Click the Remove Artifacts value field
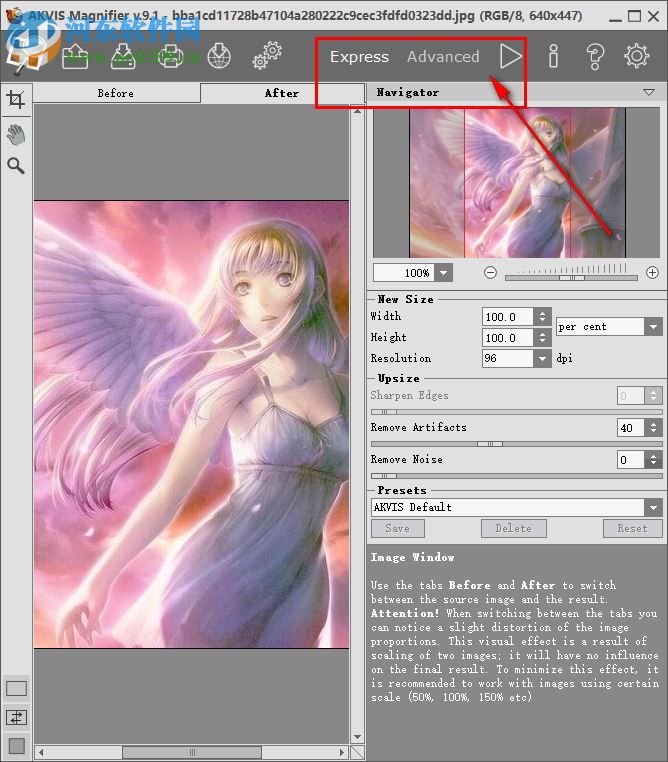The width and height of the screenshot is (668, 762). click(631, 428)
